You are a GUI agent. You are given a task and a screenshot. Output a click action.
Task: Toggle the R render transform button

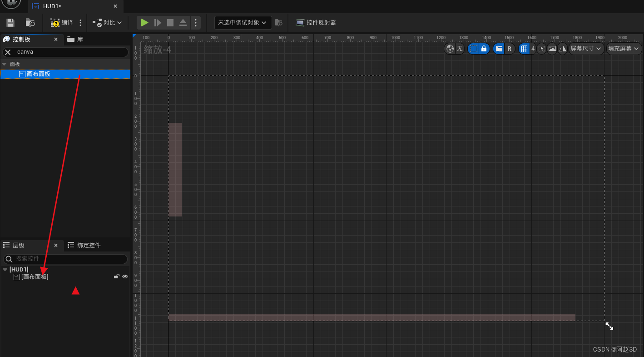(510, 49)
